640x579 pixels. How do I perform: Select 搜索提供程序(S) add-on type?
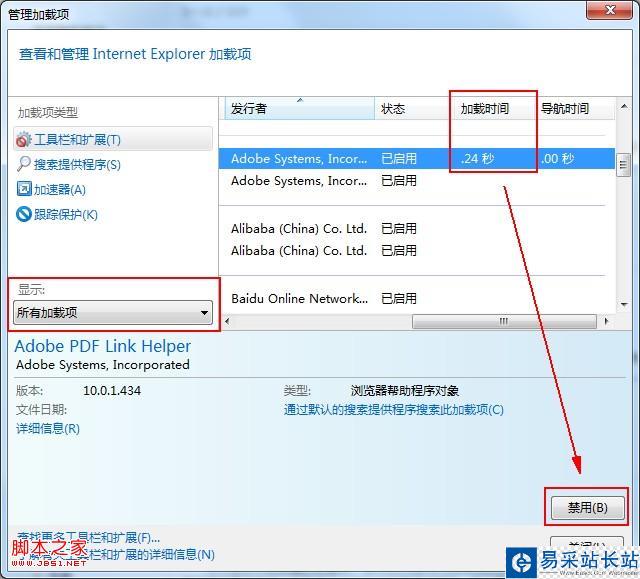tap(77, 164)
